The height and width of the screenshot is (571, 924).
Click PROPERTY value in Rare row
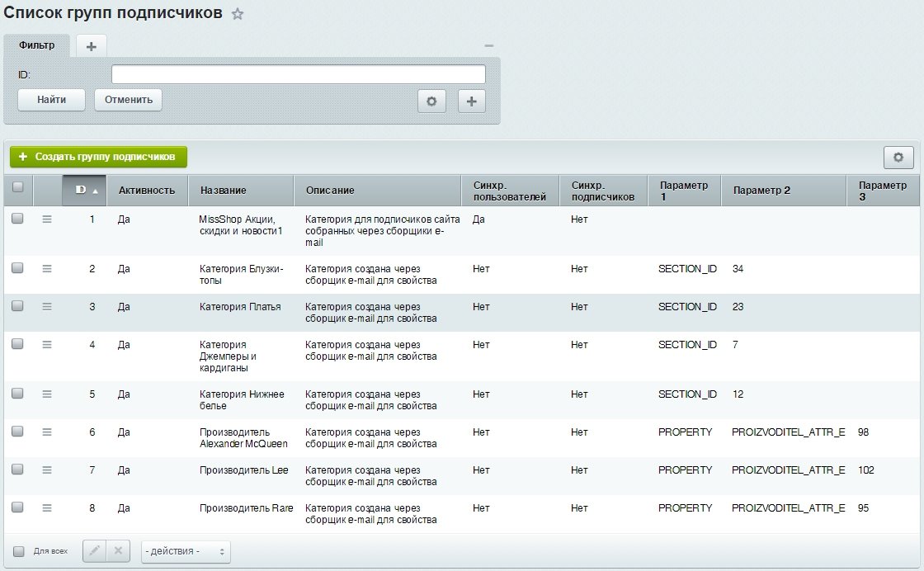tap(686, 508)
